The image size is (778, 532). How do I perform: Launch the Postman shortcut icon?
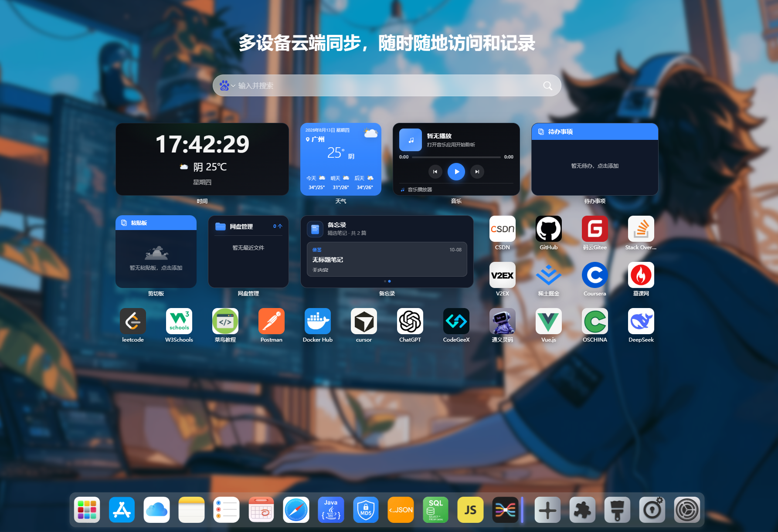(x=271, y=321)
